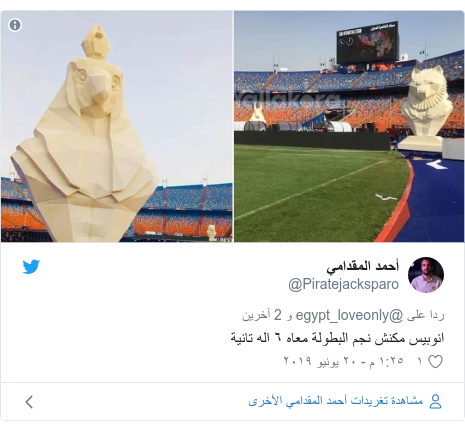Open the @egypt_loveonly mention

pyautogui.click(x=349, y=315)
